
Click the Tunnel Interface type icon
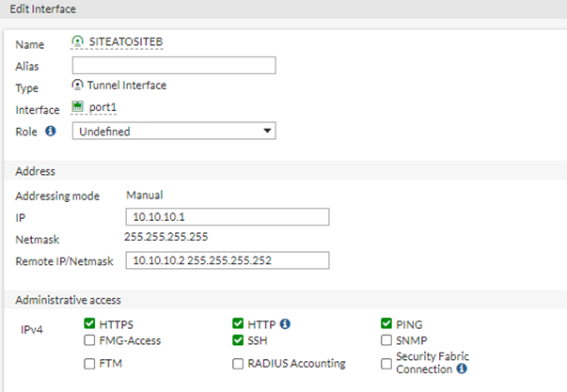[78, 86]
